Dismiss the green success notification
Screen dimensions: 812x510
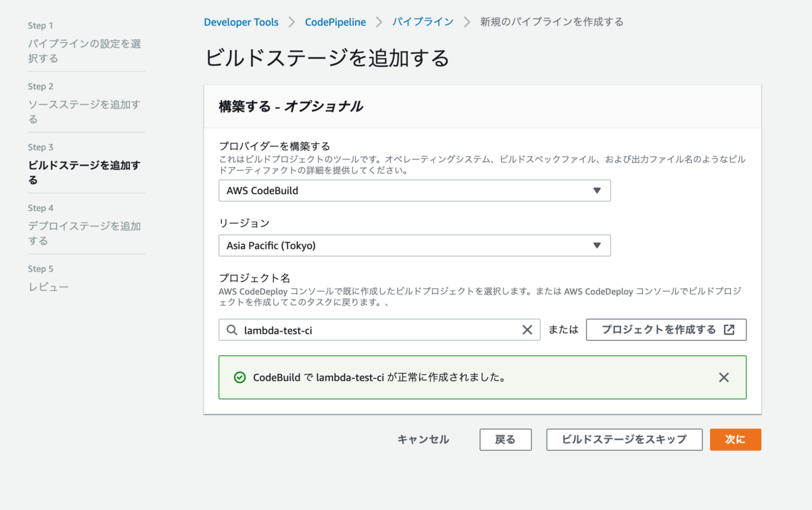(724, 377)
